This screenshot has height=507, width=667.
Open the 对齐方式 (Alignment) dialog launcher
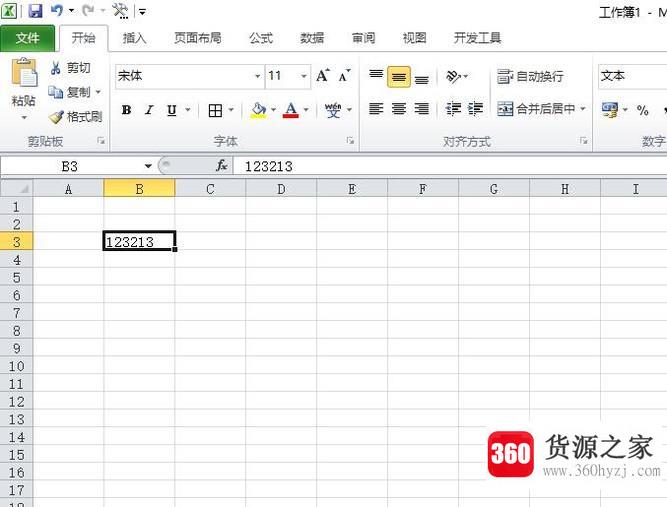583,140
